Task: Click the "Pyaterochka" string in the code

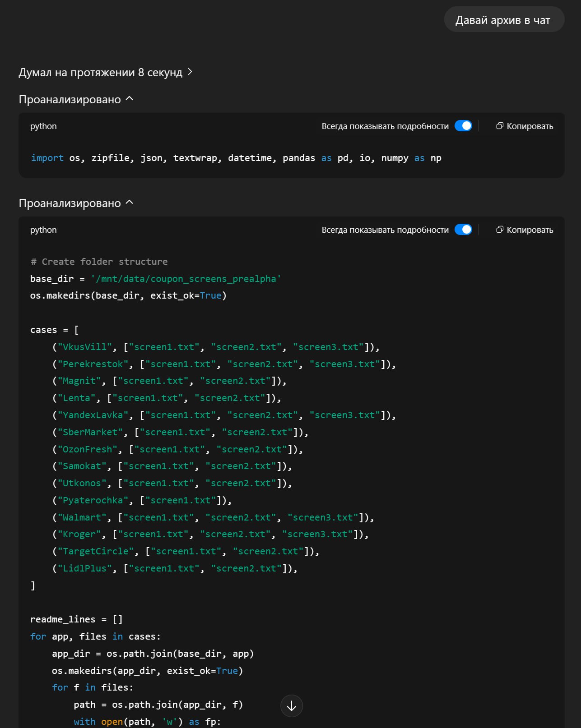Action: coord(93,500)
